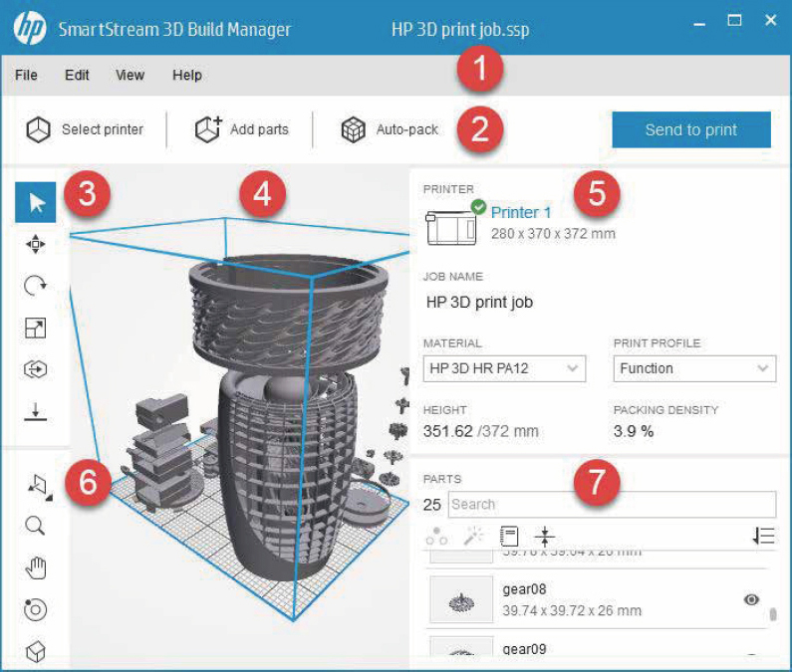Open the view cube icon
Image resolution: width=792 pixels, height=672 pixels.
point(36,652)
